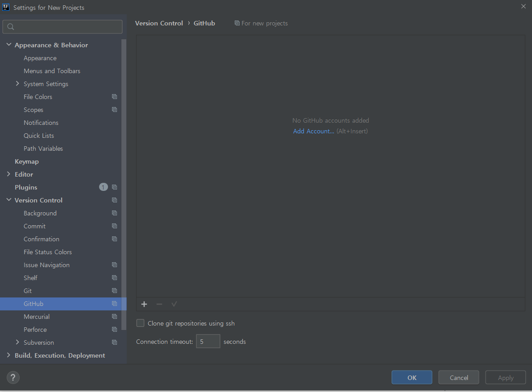
Task: Click the settings tree vertical scrollbar
Action: tap(124, 185)
